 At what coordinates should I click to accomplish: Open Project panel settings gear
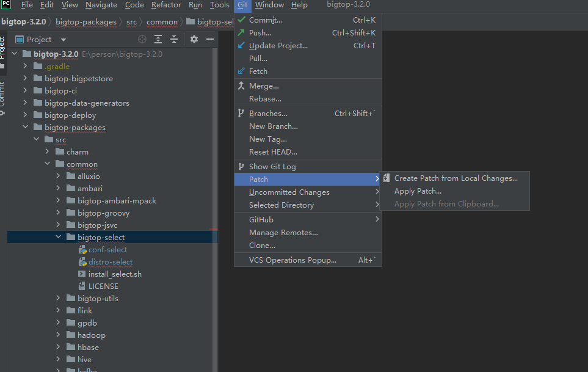(x=194, y=39)
